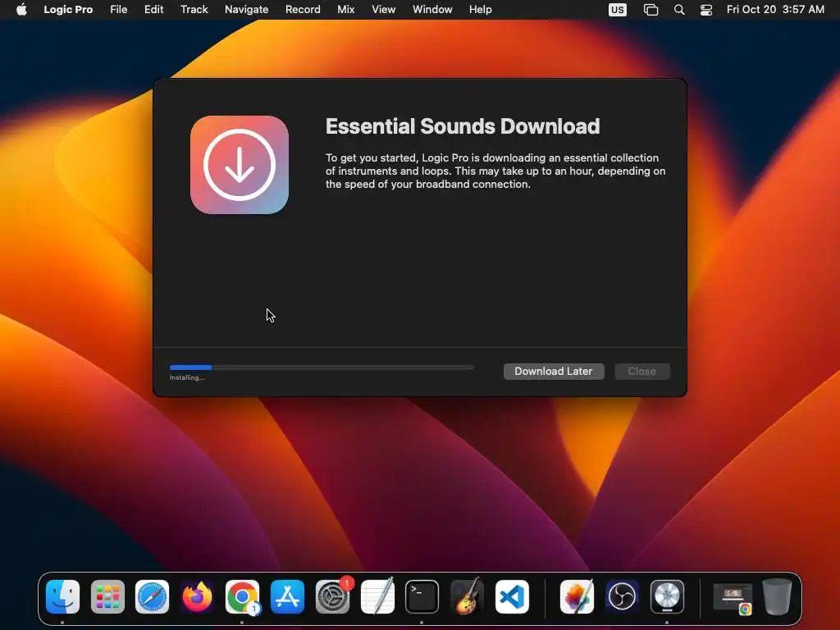
Task: Click the Download Later button
Action: 554,372
